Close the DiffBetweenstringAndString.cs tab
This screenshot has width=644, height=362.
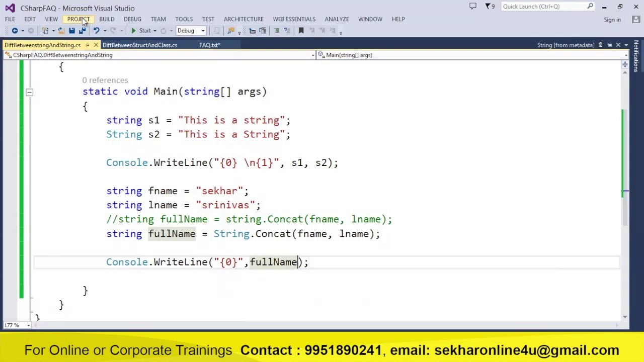click(x=96, y=45)
